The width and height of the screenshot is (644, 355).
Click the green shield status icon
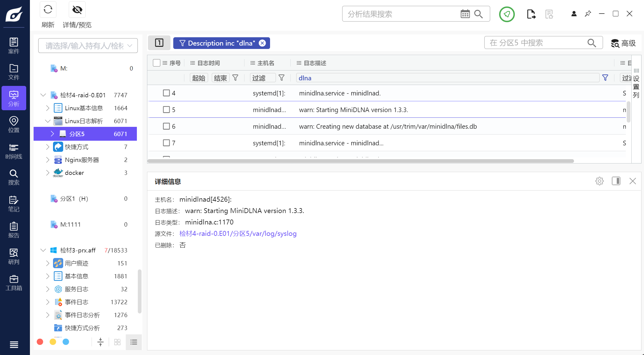coord(507,14)
